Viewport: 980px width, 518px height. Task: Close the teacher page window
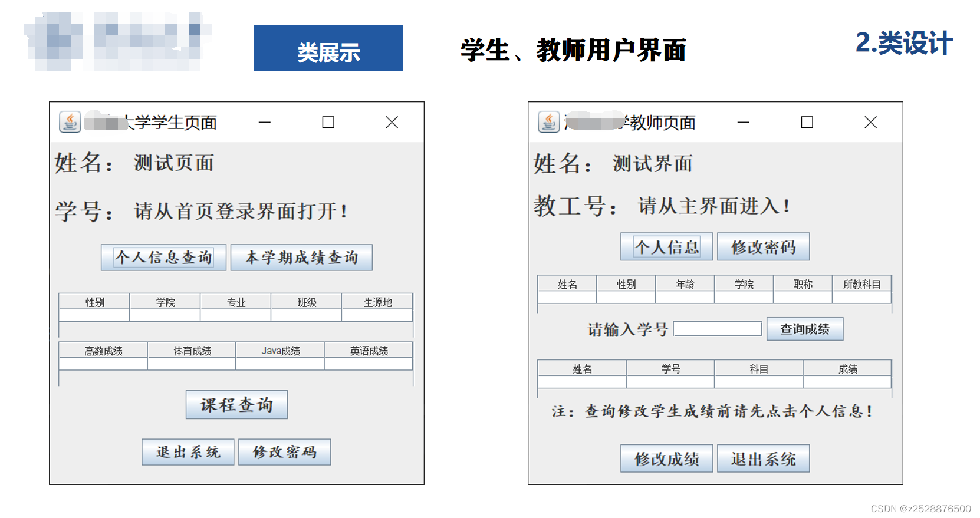tap(871, 122)
